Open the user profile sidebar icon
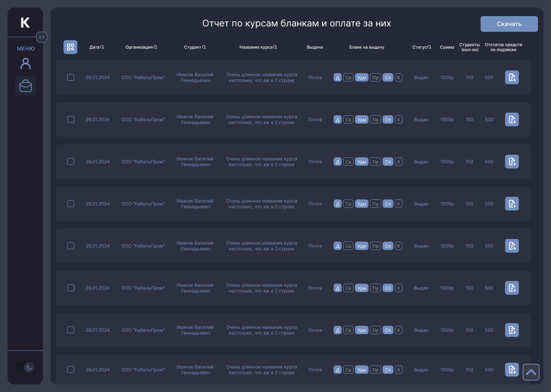Viewport: 551px width, 392px height. coord(26,64)
